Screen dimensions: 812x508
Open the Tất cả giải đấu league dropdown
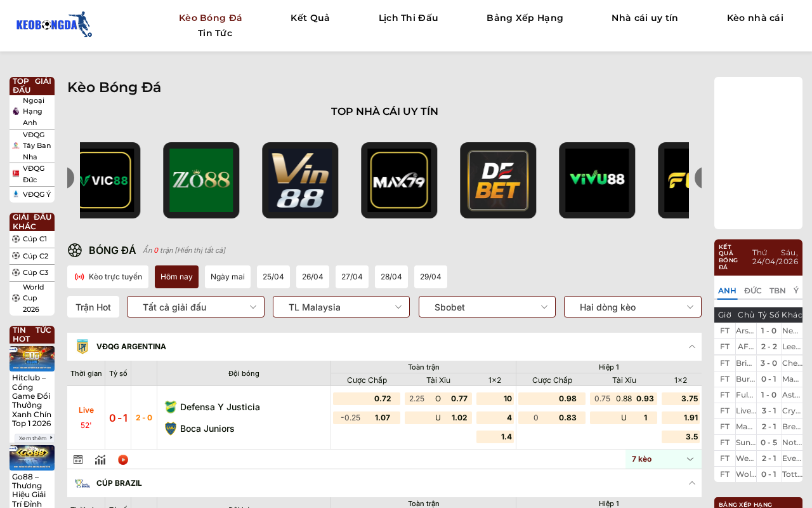(195, 307)
